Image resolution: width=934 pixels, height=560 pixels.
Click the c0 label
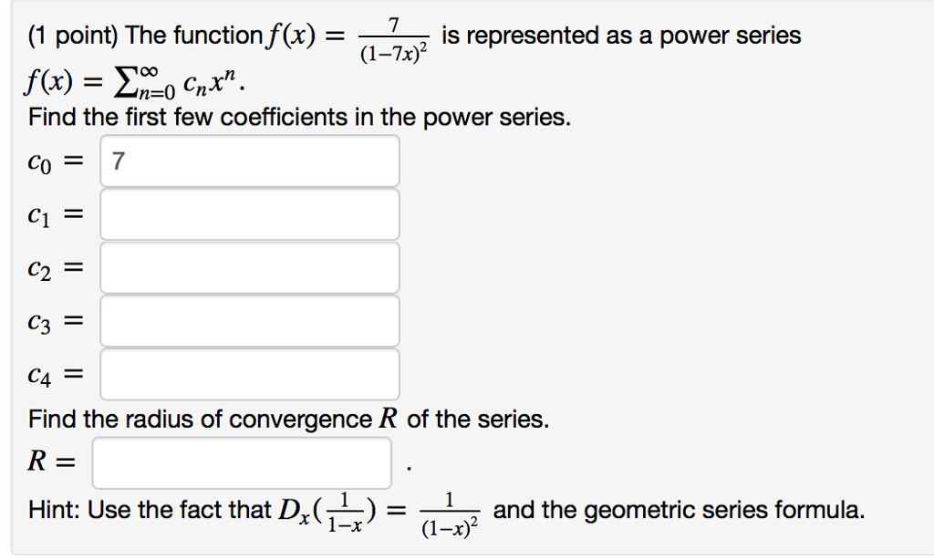tap(46, 161)
